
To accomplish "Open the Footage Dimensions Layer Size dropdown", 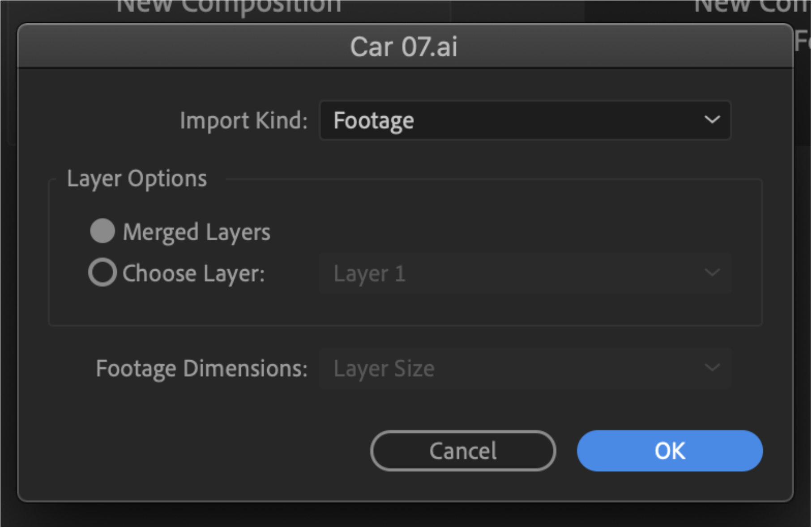I will (x=525, y=368).
